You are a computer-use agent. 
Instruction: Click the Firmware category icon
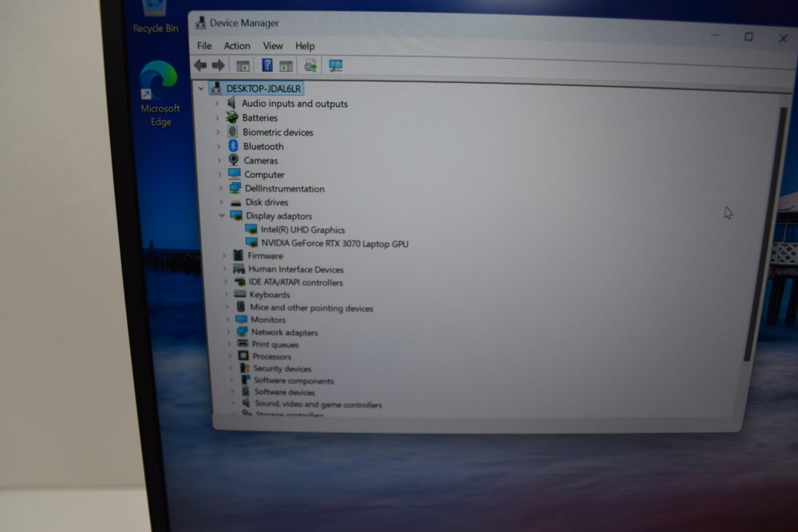(x=238, y=255)
